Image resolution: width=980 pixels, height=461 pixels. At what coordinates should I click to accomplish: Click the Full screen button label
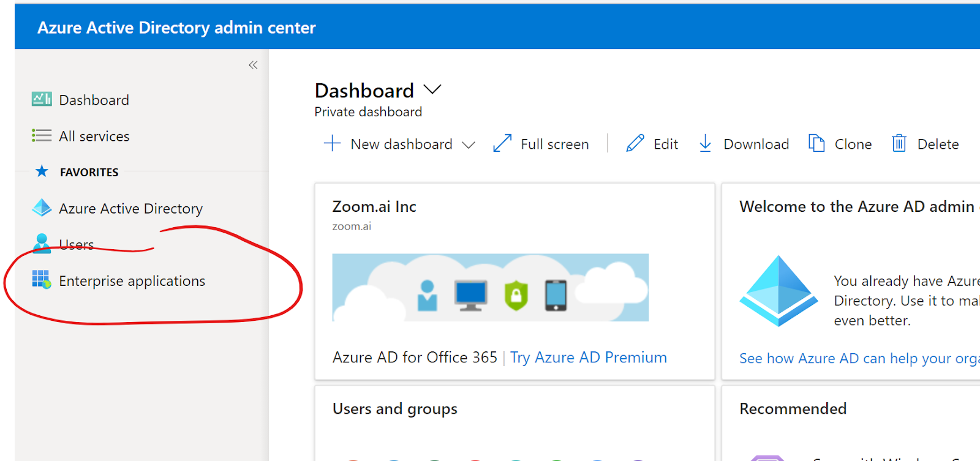(555, 144)
